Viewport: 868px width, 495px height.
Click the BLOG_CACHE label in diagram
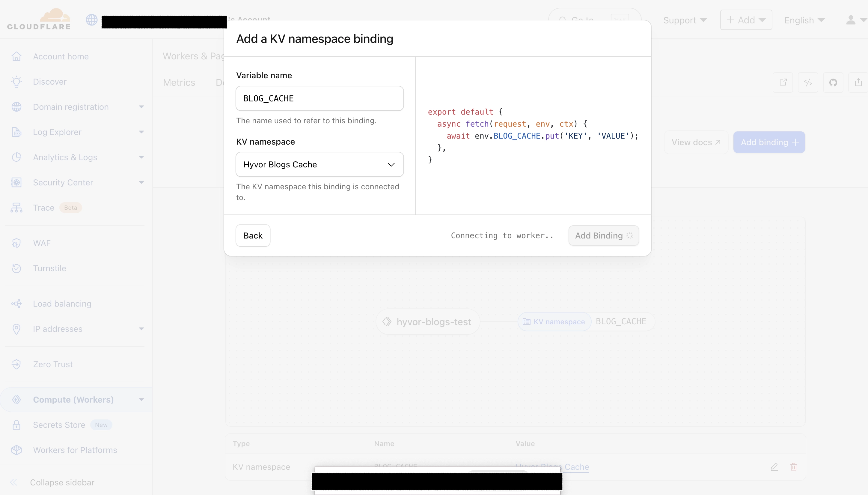coord(621,322)
